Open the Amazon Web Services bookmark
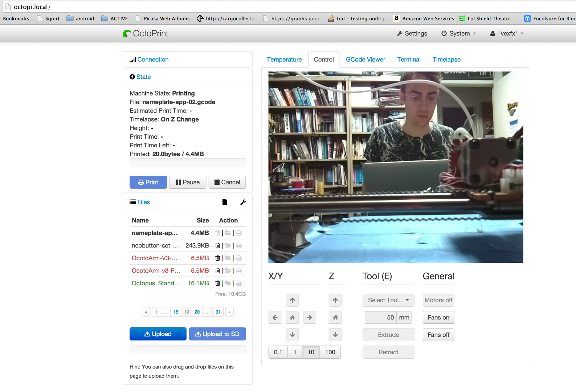This screenshot has height=392, width=576. tap(424, 19)
